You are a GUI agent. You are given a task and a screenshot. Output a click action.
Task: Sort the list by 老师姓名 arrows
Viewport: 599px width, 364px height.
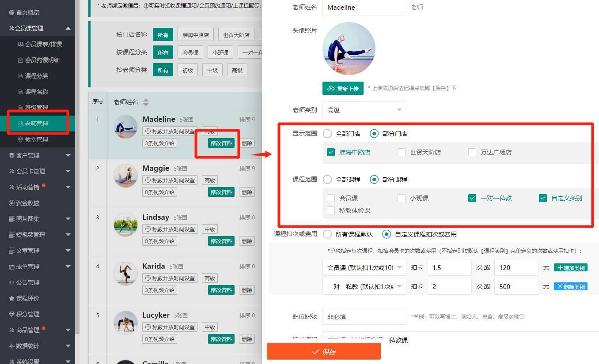[x=146, y=102]
